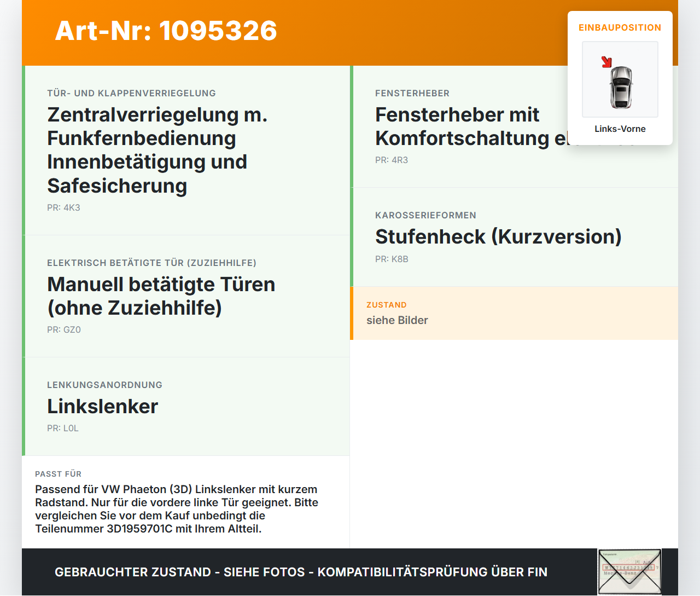
Task: Click the 'PR: GZ0' code
Action: tap(64, 329)
